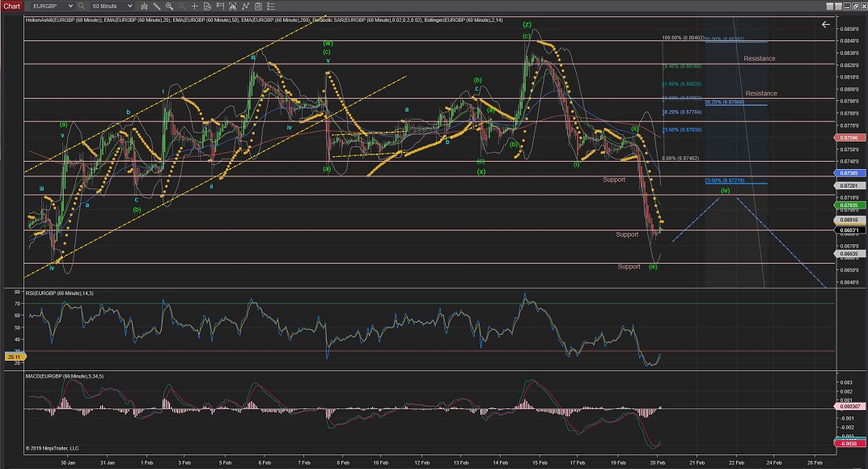Click the green (w) wave label
This screenshot has height=469, width=868.
click(328, 43)
